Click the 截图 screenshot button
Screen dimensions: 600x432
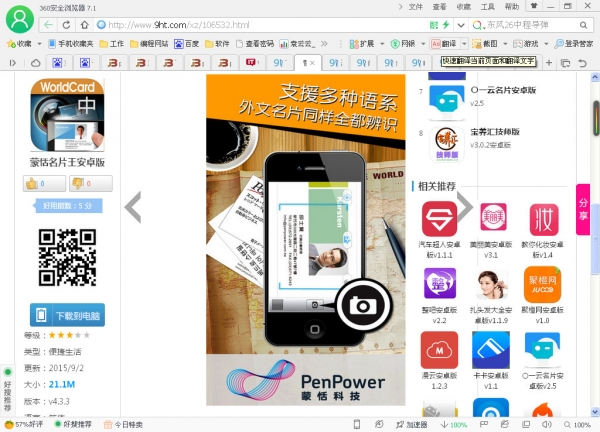click(485, 44)
